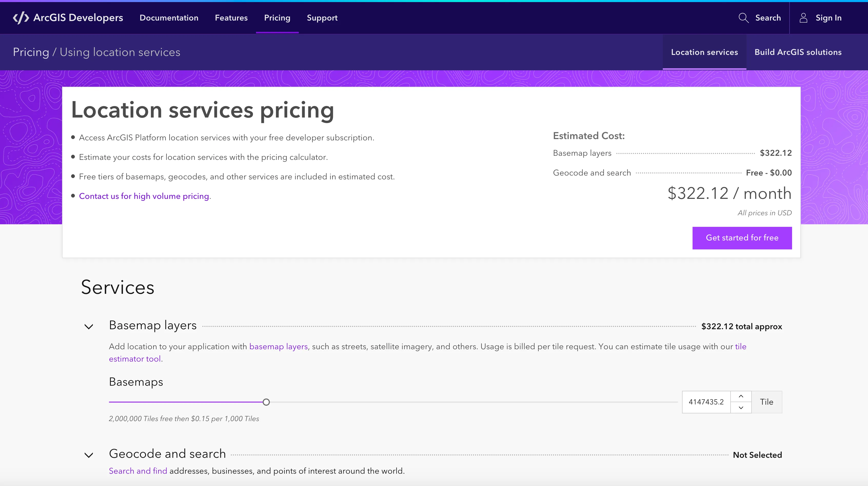Open the Documentation menu
Screen dimensions: 868x486
point(169,18)
